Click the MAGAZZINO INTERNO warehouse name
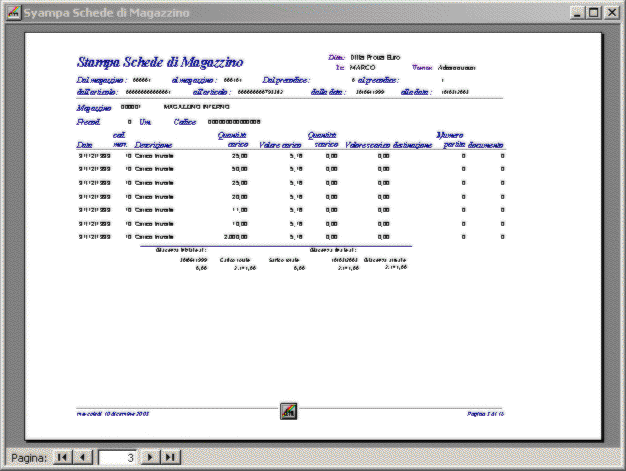 click(x=196, y=107)
